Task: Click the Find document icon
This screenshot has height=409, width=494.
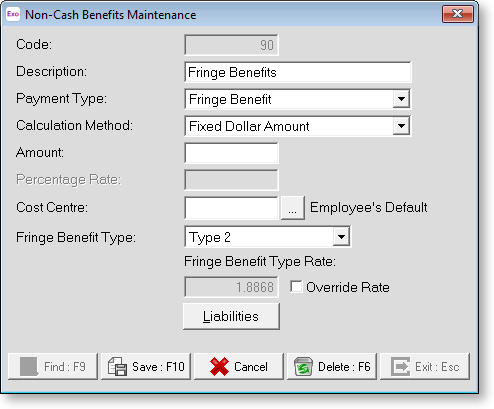Action: [29, 367]
